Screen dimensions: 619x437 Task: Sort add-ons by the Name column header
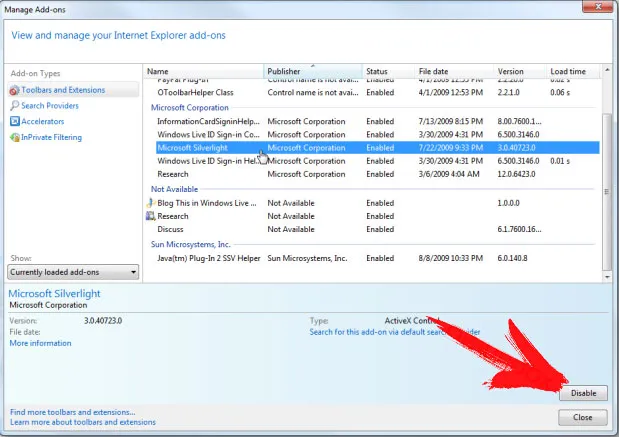click(204, 71)
